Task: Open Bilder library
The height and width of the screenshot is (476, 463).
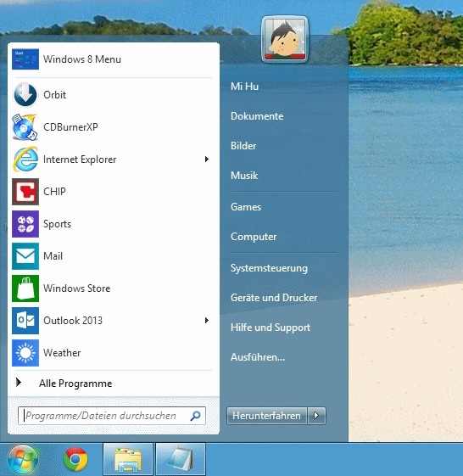Action: click(x=243, y=146)
